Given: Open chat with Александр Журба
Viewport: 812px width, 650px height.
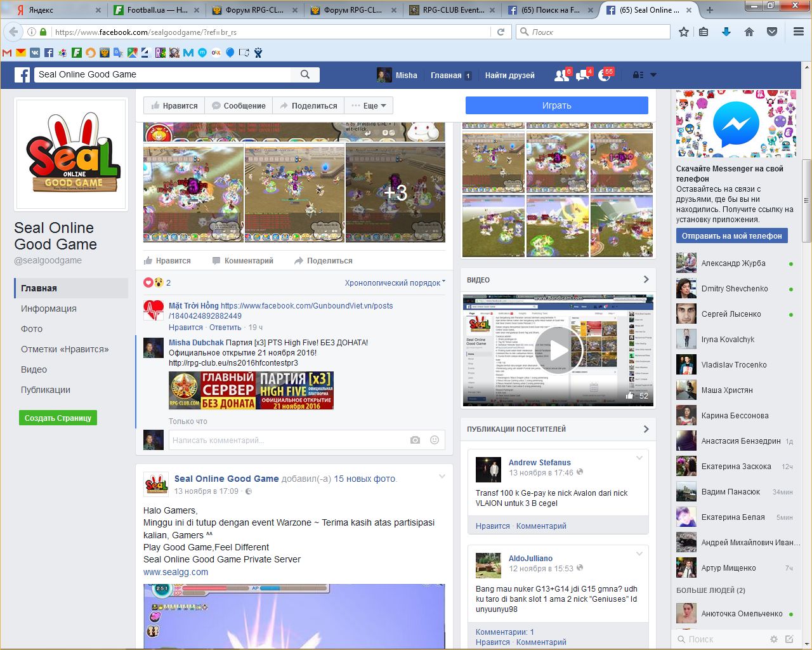Looking at the screenshot, I should pos(736,263).
